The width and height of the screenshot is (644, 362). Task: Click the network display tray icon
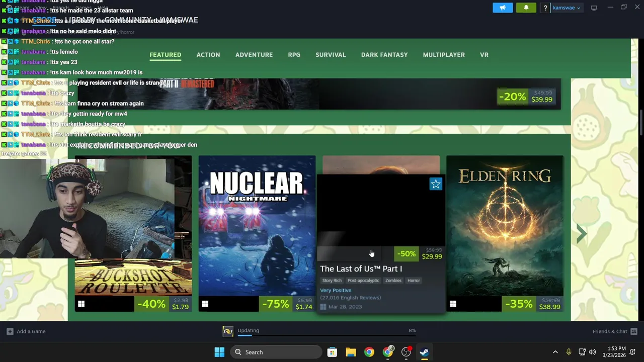(x=582, y=352)
